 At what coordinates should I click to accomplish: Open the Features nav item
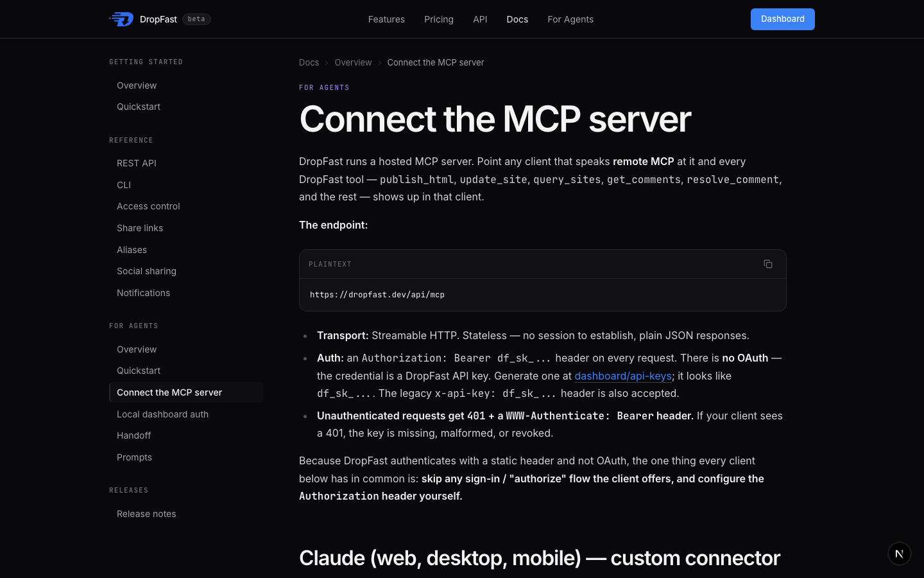pyautogui.click(x=386, y=19)
